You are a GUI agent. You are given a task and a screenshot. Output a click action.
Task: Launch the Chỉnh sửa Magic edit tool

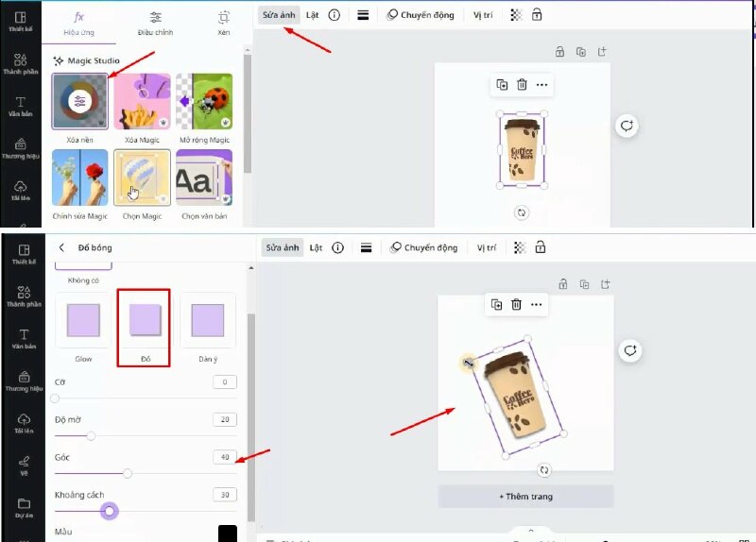79,178
